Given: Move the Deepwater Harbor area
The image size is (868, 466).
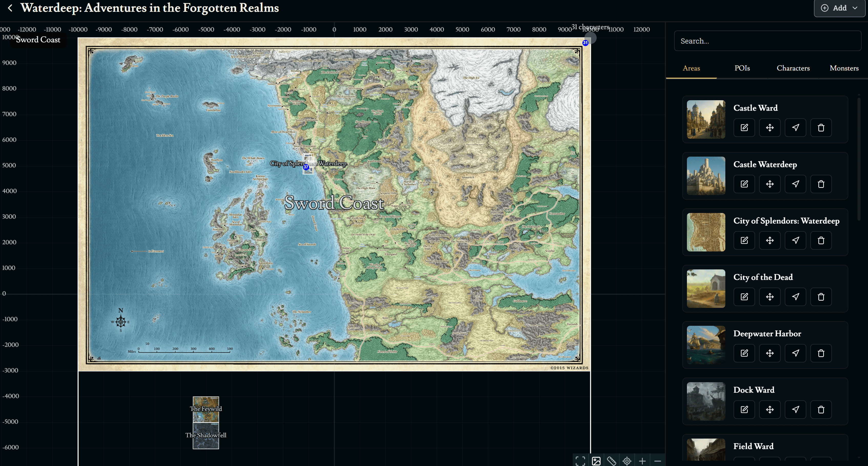Looking at the screenshot, I should coord(770,353).
